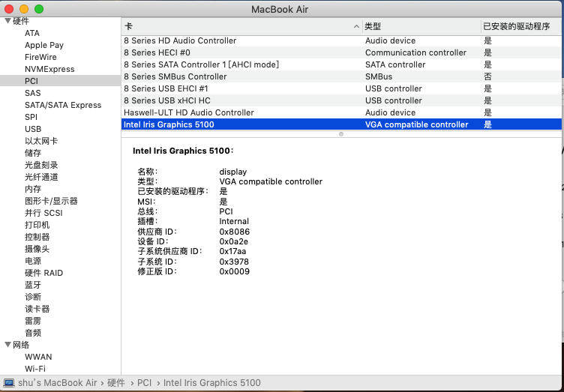564x392 pixels.
Task: Click Communication controller type cell
Action: [415, 52]
